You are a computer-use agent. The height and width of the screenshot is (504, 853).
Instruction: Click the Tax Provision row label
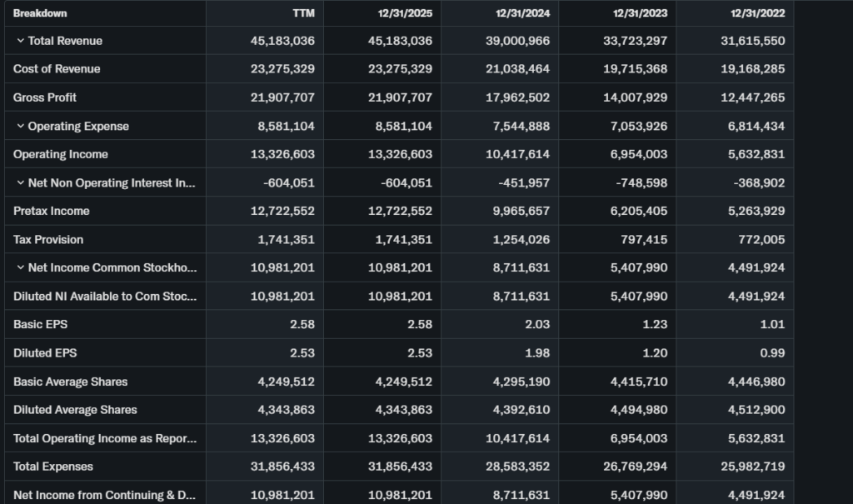48,239
